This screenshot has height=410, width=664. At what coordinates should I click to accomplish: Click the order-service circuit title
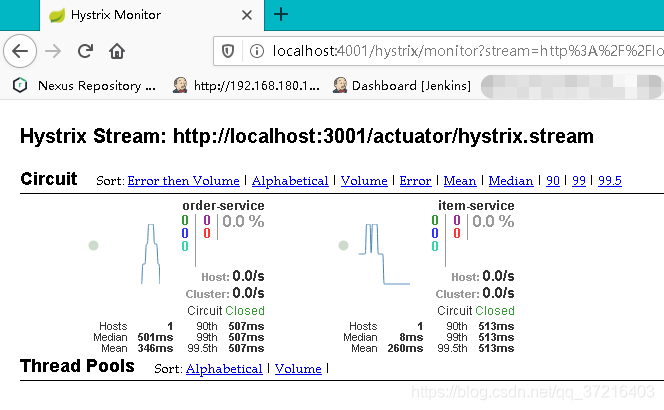(223, 205)
